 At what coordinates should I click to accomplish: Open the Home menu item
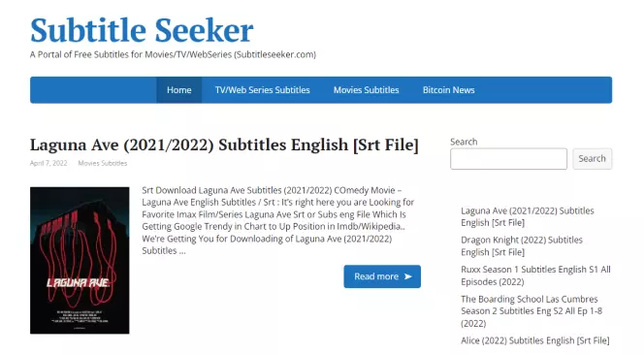pos(179,90)
